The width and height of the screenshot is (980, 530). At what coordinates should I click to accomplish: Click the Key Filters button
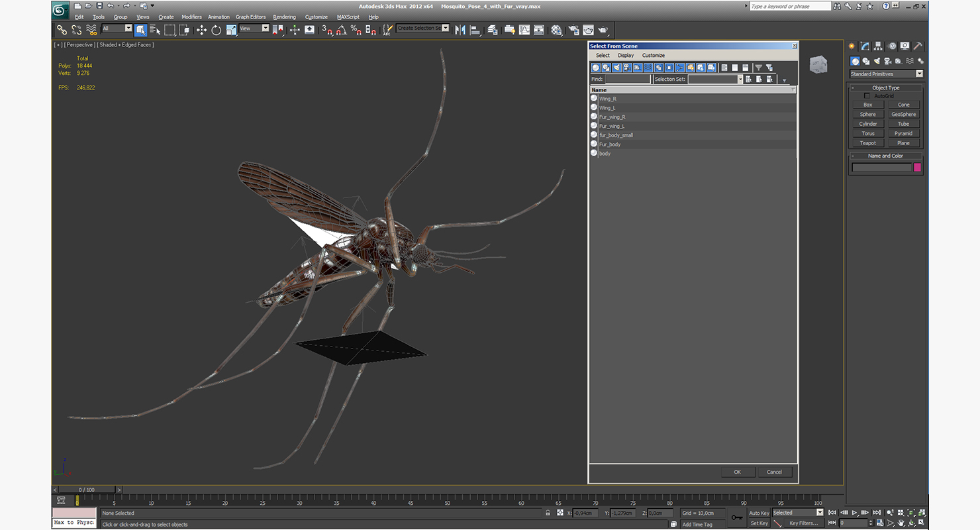click(803, 523)
